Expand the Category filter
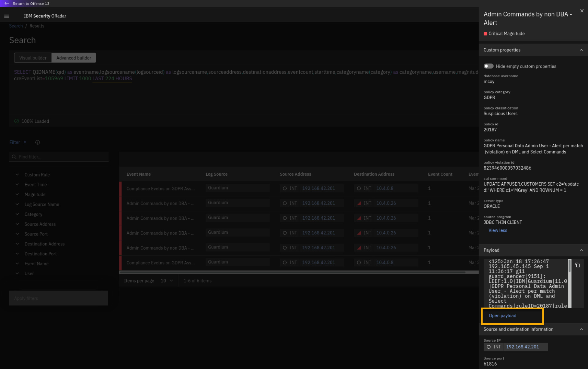 point(17,214)
